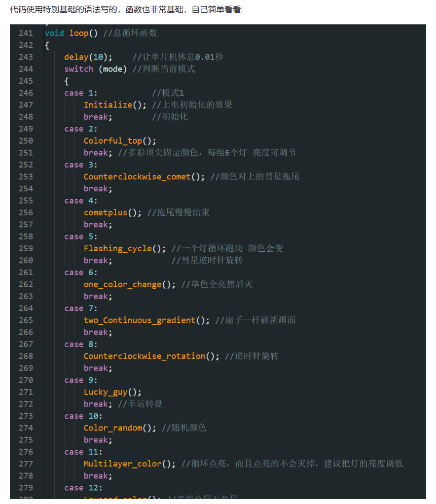Screen dimensions: 436x504
Task: Click line number 279
Action: tap(26, 488)
